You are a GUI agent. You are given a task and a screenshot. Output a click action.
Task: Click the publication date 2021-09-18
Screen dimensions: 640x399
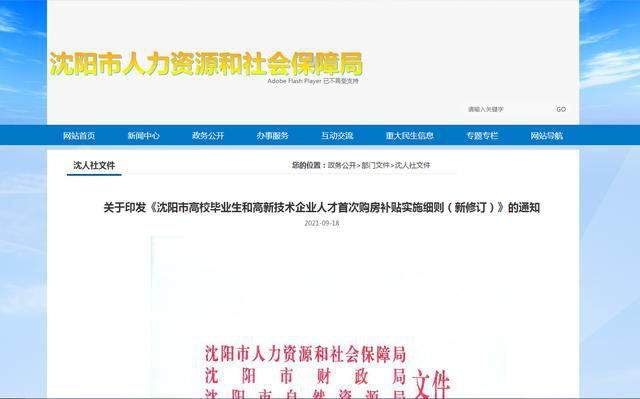(x=322, y=223)
